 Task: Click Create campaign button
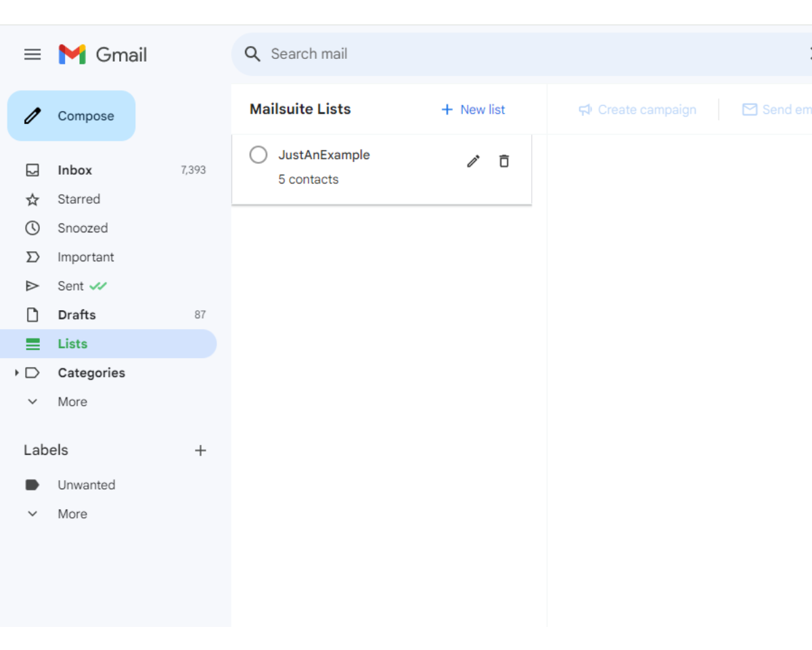click(x=637, y=110)
